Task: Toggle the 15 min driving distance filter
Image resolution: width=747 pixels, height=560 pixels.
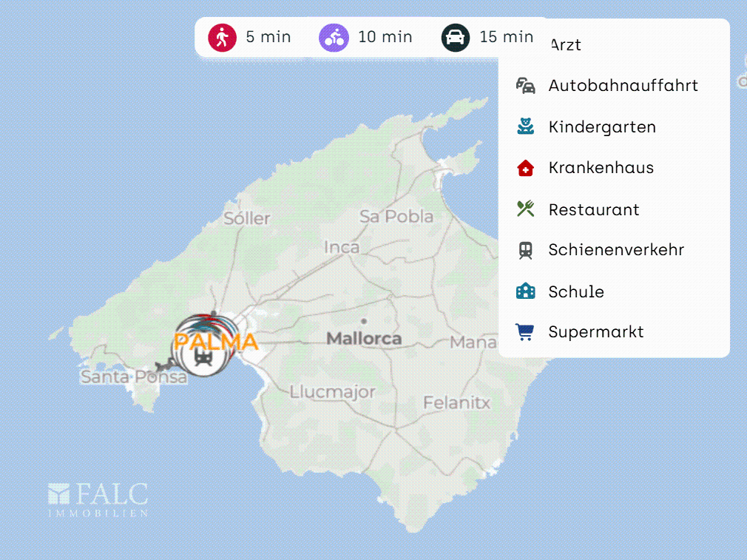Action: click(x=487, y=37)
